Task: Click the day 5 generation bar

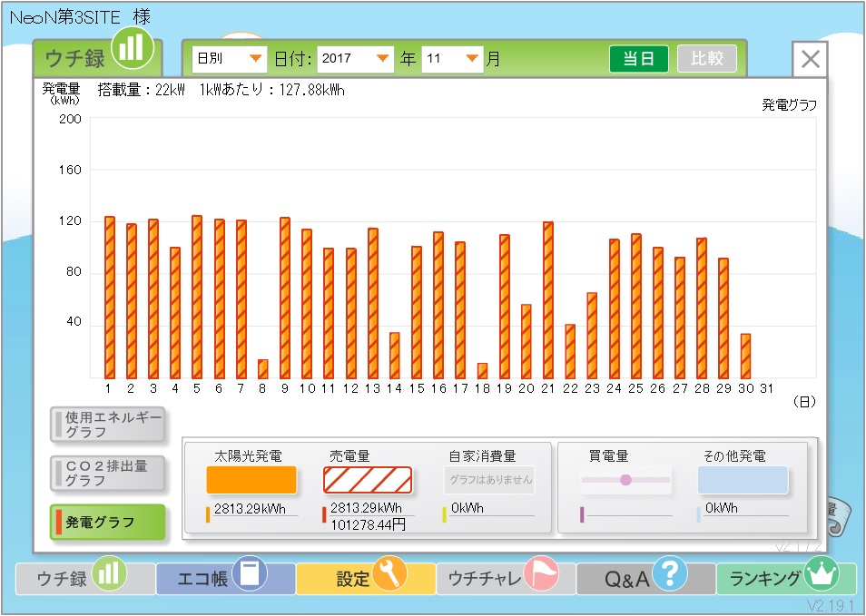Action: (197, 297)
